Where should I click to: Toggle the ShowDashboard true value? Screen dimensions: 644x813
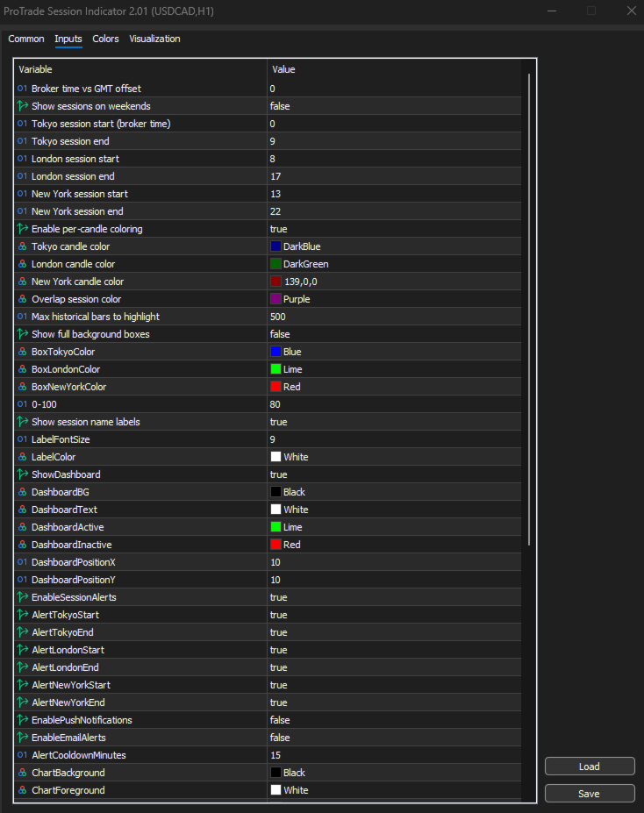coord(393,474)
